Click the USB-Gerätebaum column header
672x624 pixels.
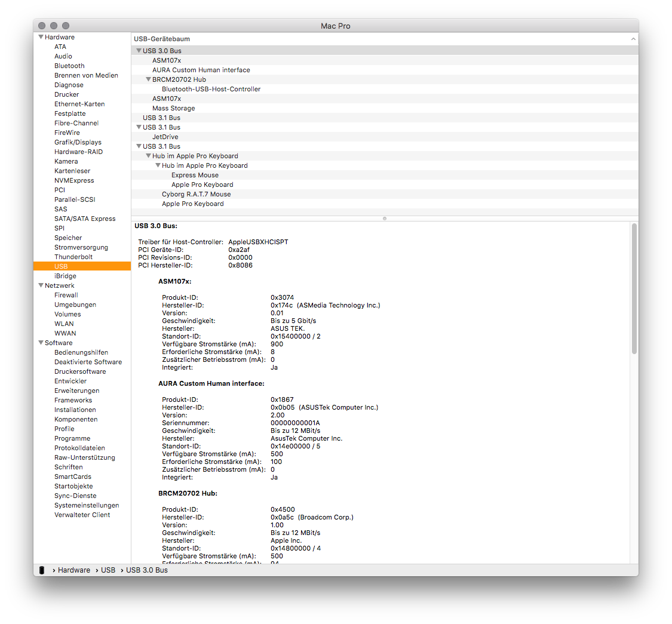pyautogui.click(x=385, y=39)
